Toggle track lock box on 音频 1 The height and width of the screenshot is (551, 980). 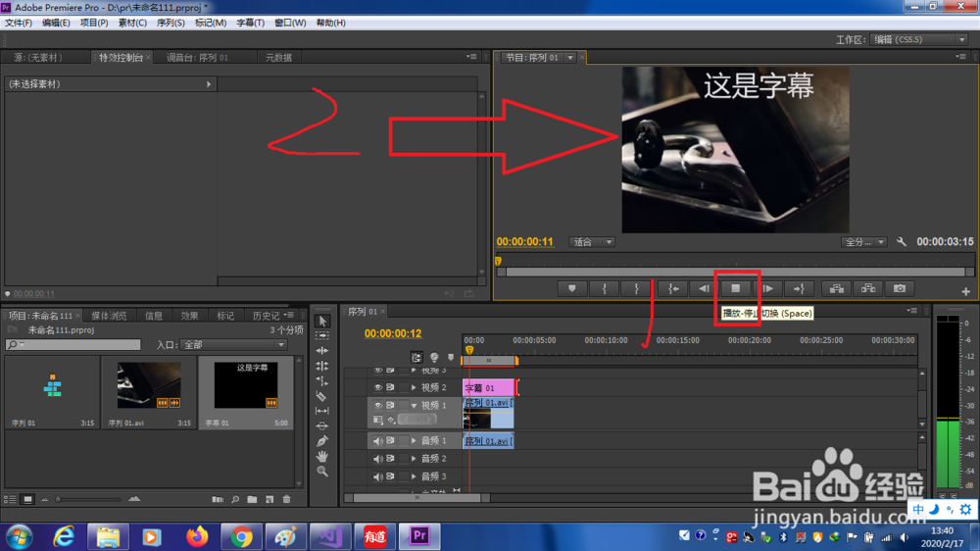click(x=404, y=441)
